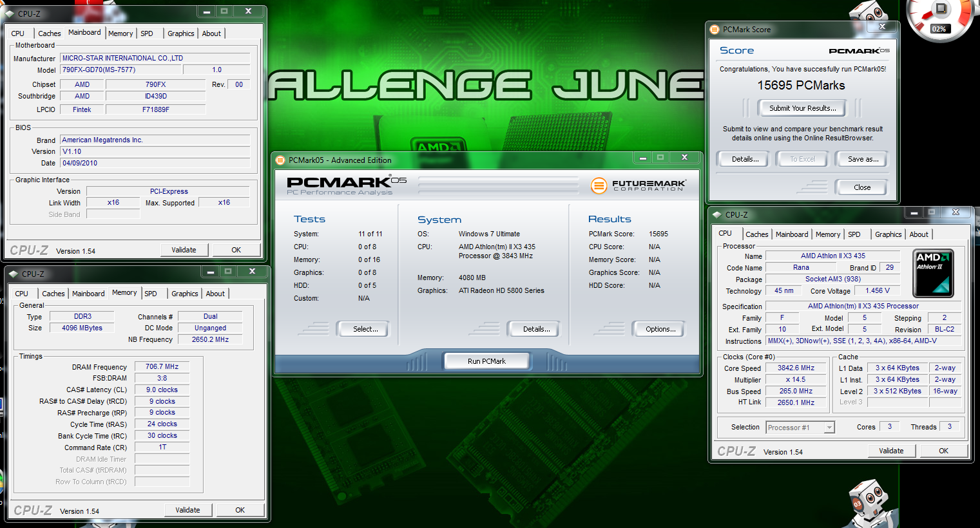Open the SPD tab in the Mainboard CPU-Z window

147,33
